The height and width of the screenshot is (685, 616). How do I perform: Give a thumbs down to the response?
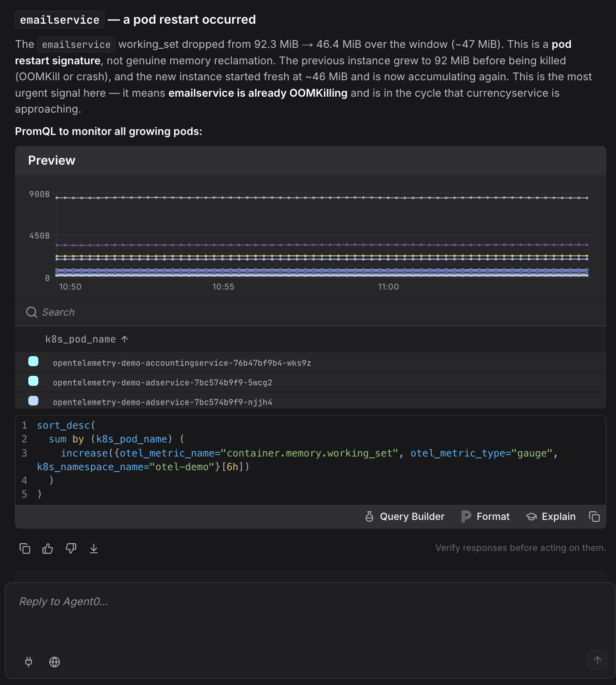pyautogui.click(x=71, y=548)
